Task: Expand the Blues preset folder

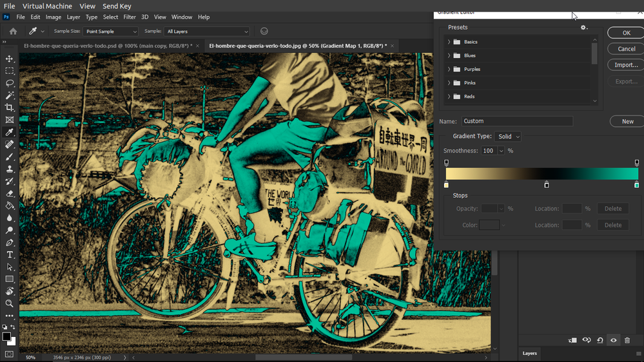Action: pos(449,55)
